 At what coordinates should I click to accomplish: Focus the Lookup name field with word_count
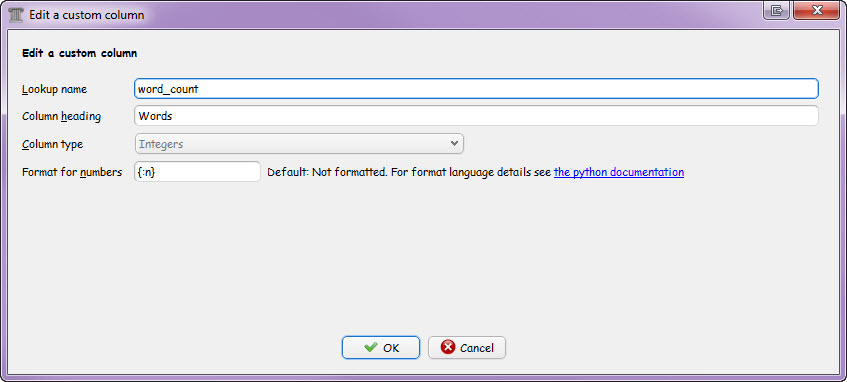(x=476, y=89)
